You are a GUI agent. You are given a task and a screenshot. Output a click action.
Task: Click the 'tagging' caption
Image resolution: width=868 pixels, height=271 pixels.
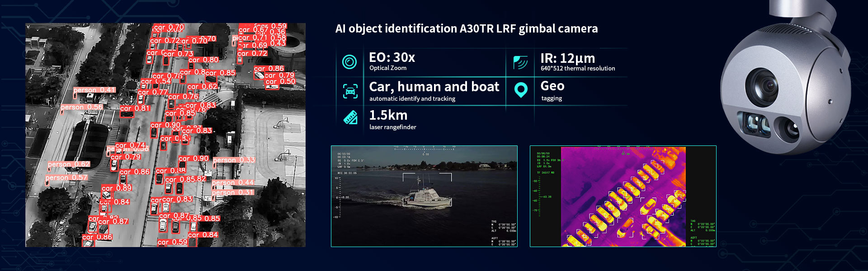point(552,98)
